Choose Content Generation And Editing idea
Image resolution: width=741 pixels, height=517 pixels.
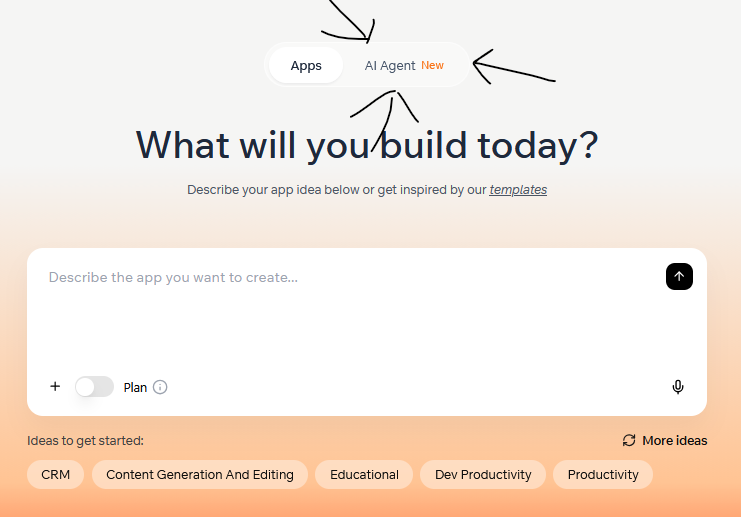tap(200, 474)
